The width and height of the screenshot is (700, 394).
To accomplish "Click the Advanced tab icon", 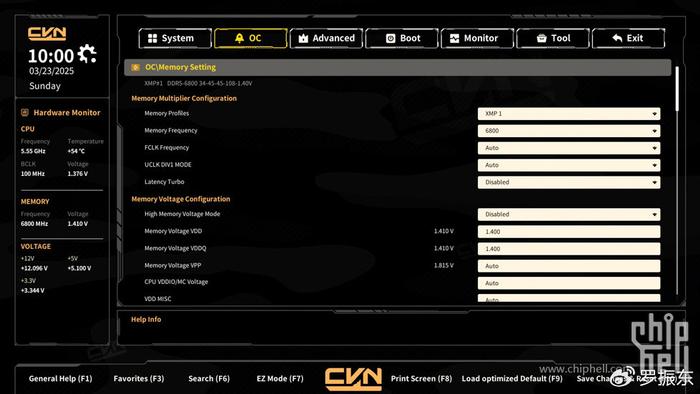I will click(x=303, y=38).
